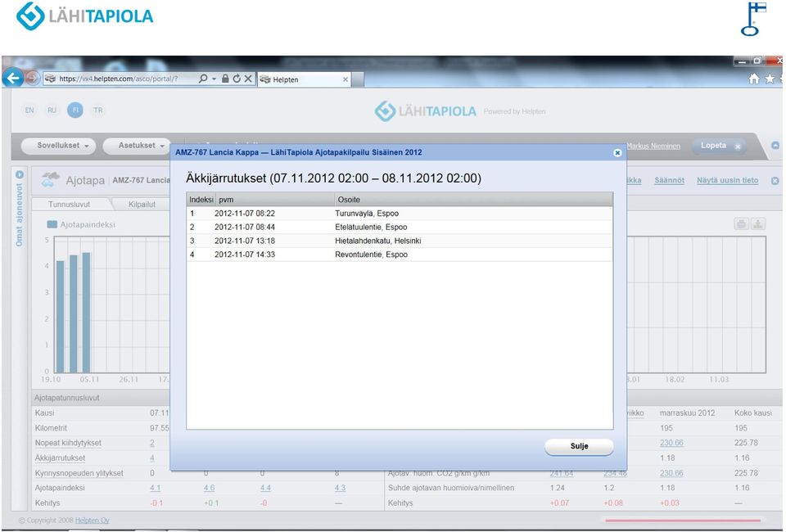786x532 pixels.
Task: Click the Ajotapa car icon
Action: (50, 179)
